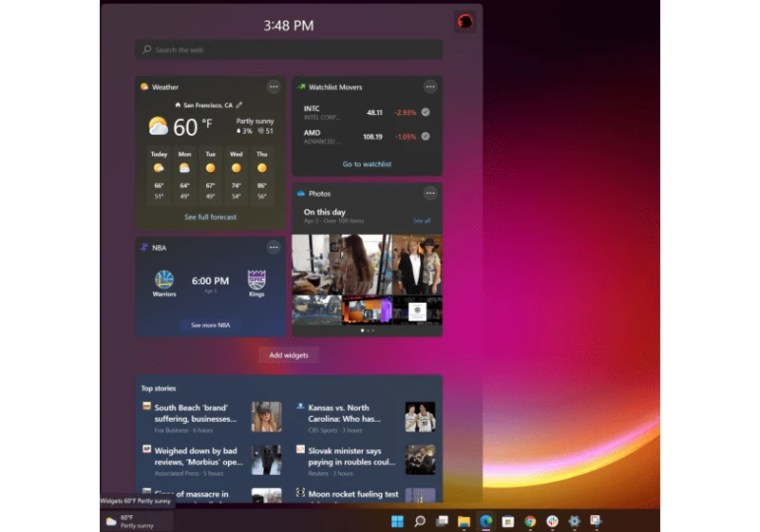Launch Google Chrome from taskbar
The height and width of the screenshot is (532, 760).
click(x=530, y=522)
